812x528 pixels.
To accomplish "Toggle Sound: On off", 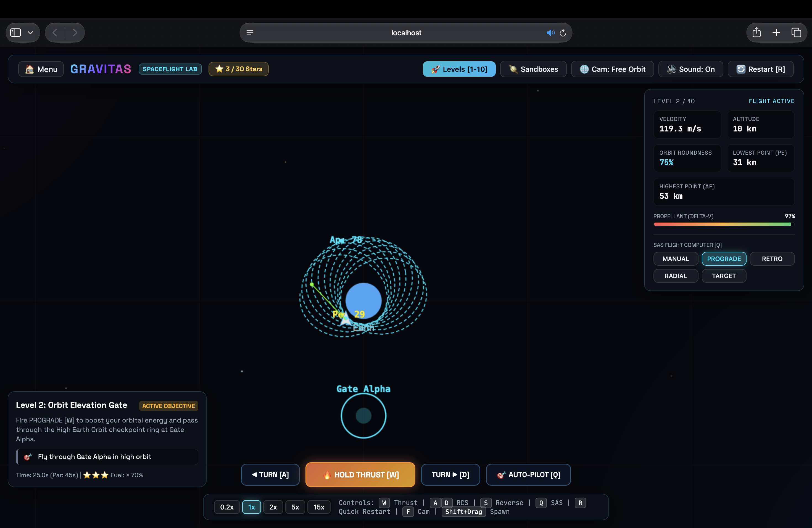I will (x=690, y=69).
